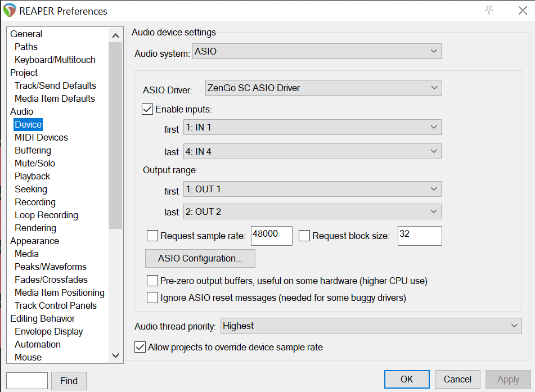Screen dimensions: 535x392
Task: Open Media appearance page
Action: [26, 254]
